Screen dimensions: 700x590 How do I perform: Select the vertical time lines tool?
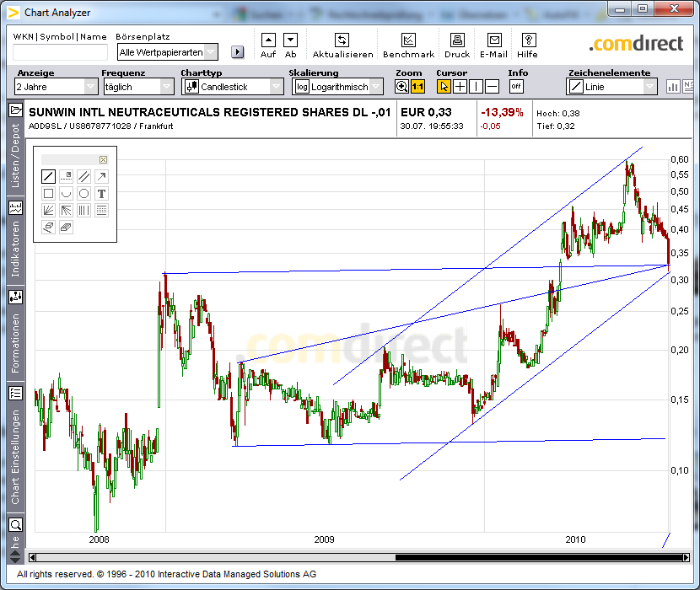coord(84,210)
